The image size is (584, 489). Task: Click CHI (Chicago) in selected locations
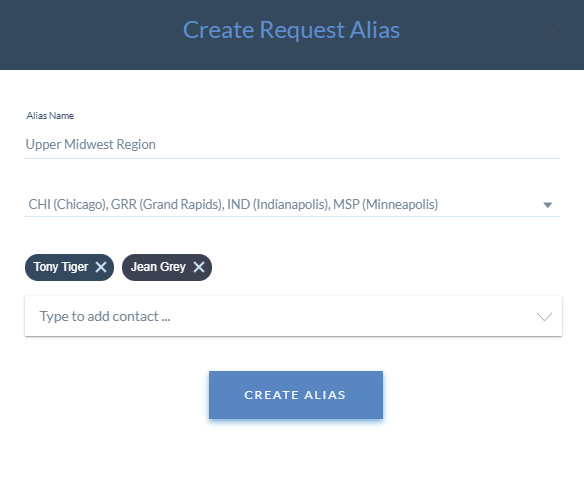click(x=67, y=204)
